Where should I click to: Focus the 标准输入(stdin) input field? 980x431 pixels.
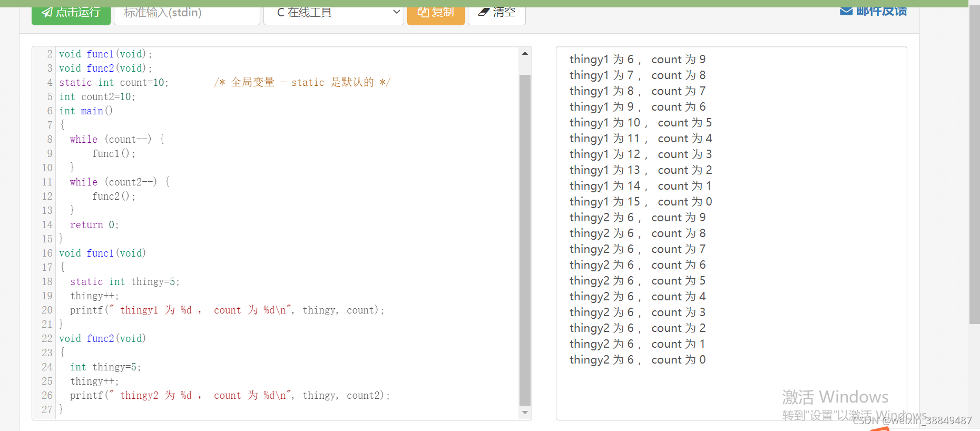point(187,15)
